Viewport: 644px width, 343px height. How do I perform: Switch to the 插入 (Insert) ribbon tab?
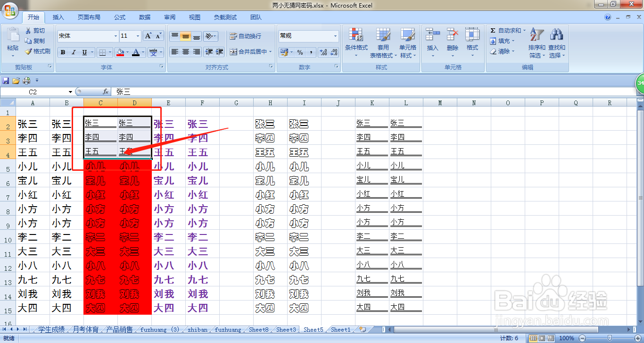click(58, 17)
